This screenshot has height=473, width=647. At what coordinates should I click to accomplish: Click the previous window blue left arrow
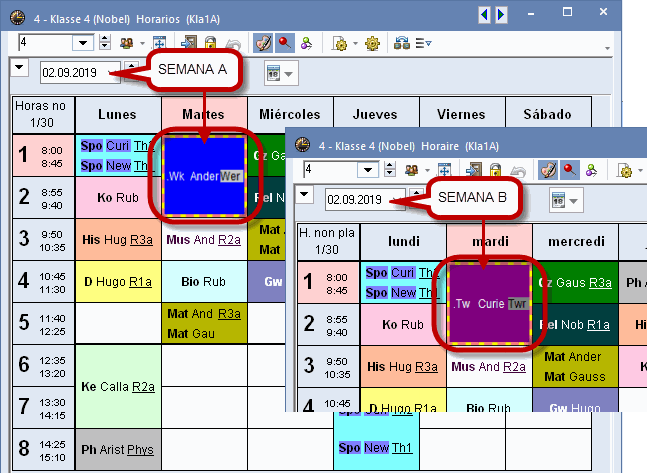pyautogui.click(x=484, y=15)
